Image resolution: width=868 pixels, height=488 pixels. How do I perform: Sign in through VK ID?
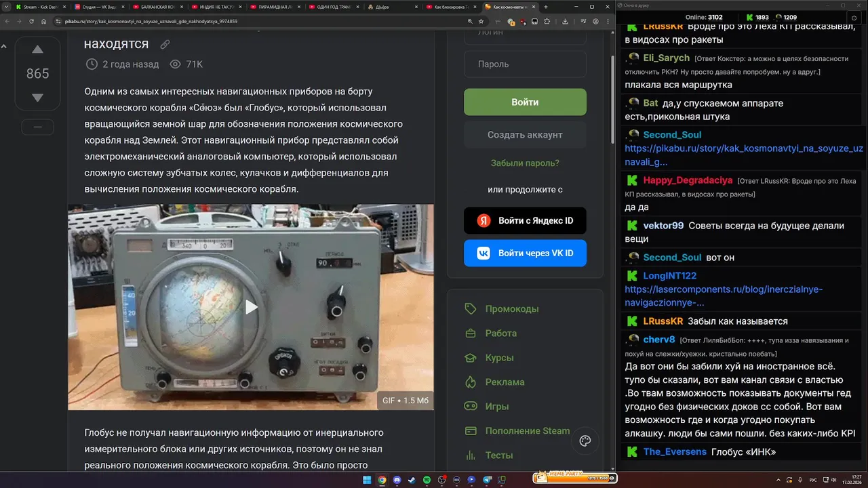point(525,253)
